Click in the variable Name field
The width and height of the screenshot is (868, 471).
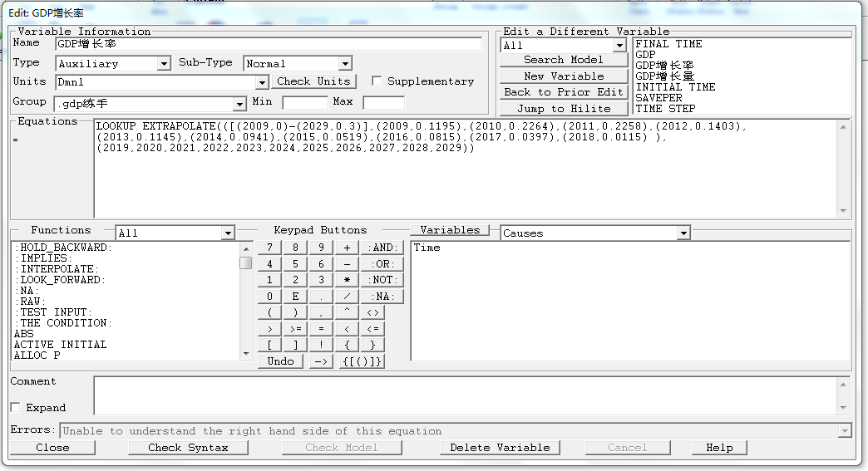pyautogui.click(x=269, y=44)
